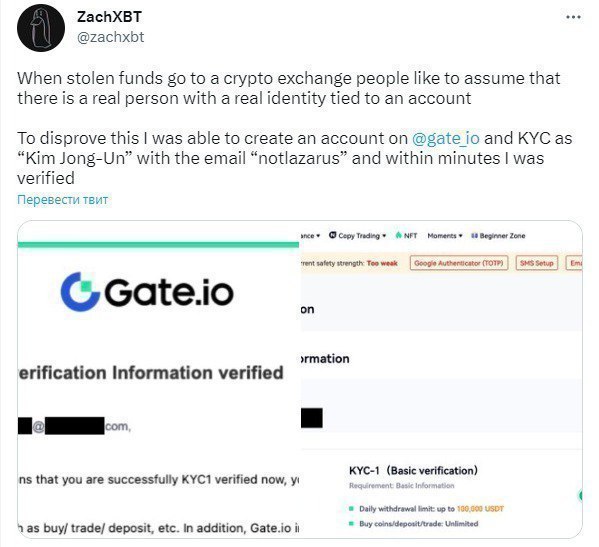
Task: Open the @zachxbt handle
Action: pyautogui.click(x=110, y=37)
